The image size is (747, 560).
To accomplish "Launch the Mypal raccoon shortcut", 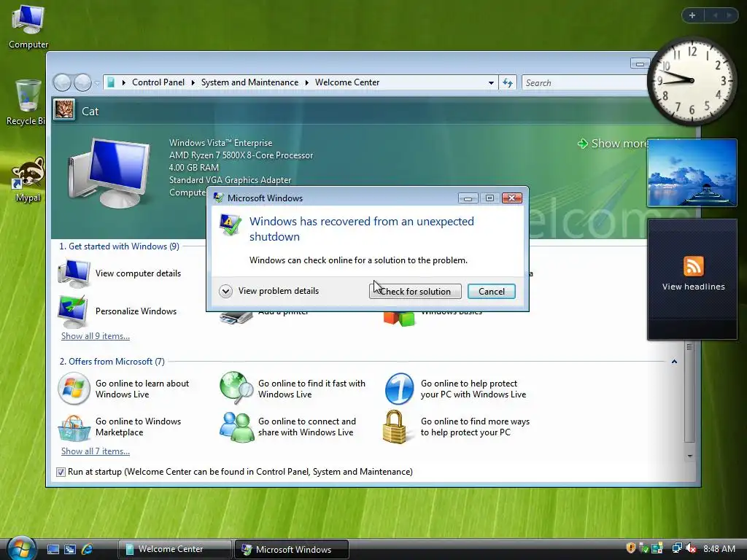I will pos(28,180).
